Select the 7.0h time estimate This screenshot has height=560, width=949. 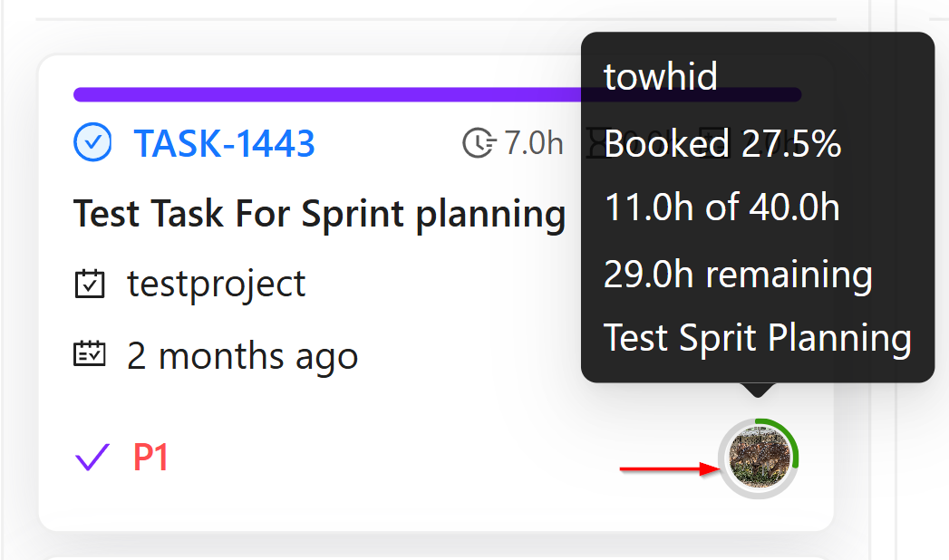click(x=534, y=142)
